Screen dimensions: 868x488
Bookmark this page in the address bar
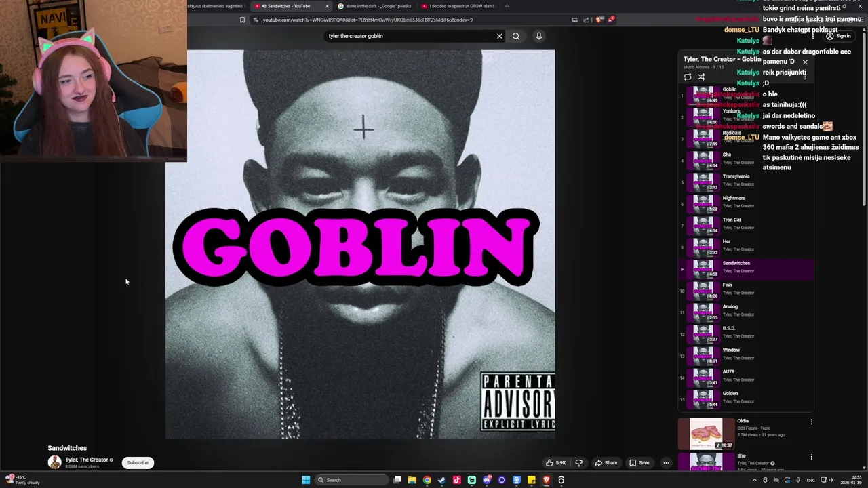pyautogui.click(x=242, y=20)
